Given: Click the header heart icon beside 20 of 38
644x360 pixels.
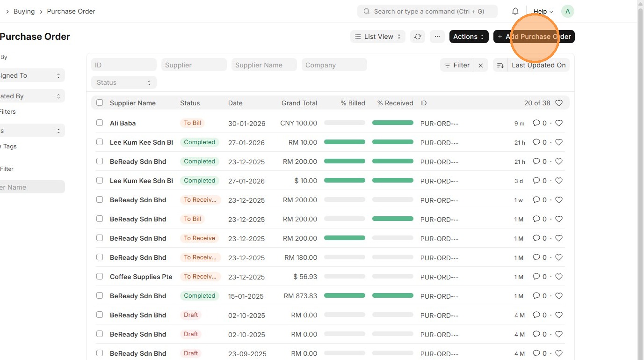Looking at the screenshot, I should pos(558,103).
